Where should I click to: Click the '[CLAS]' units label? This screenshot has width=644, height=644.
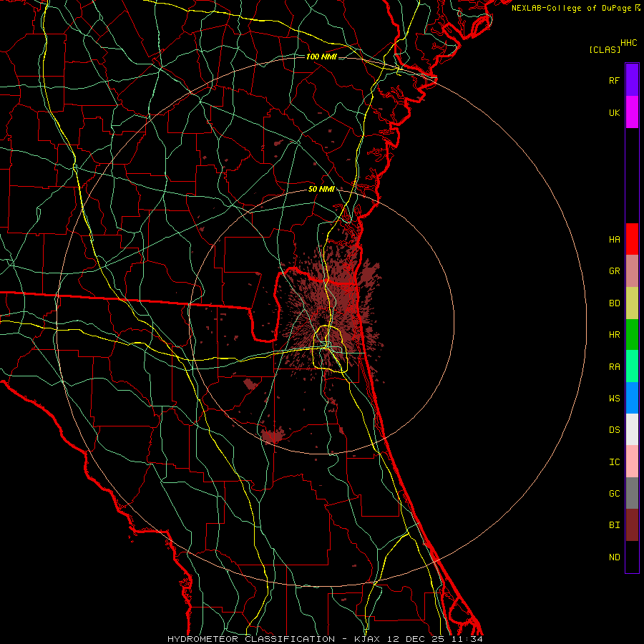(605, 49)
